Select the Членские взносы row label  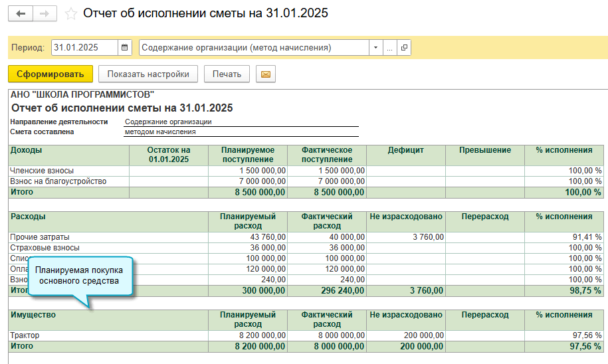(x=42, y=171)
